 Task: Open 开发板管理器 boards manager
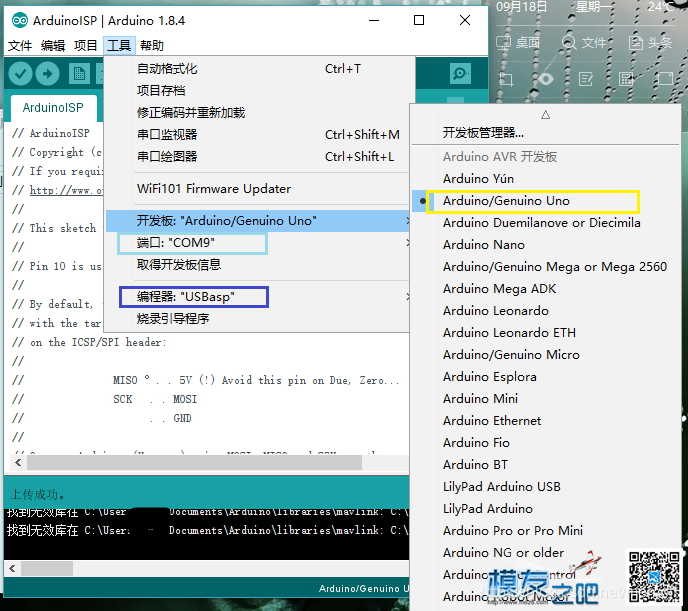coord(545,132)
